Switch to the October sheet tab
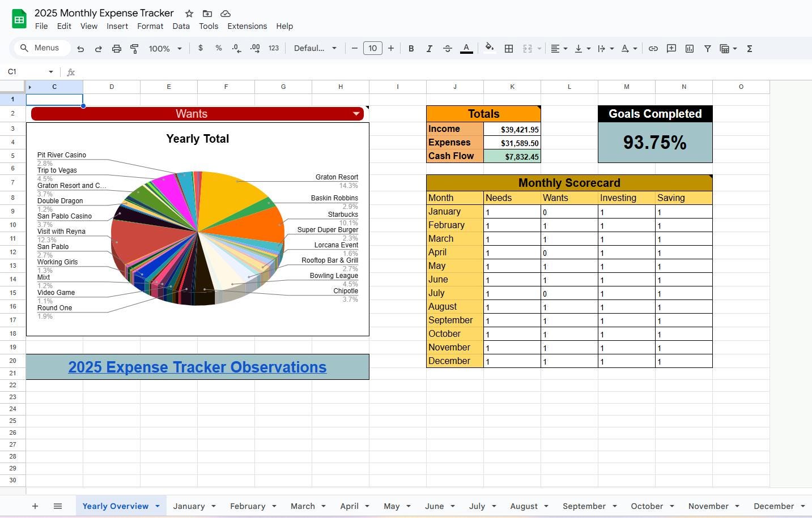The height and width of the screenshot is (518, 812). click(647, 506)
